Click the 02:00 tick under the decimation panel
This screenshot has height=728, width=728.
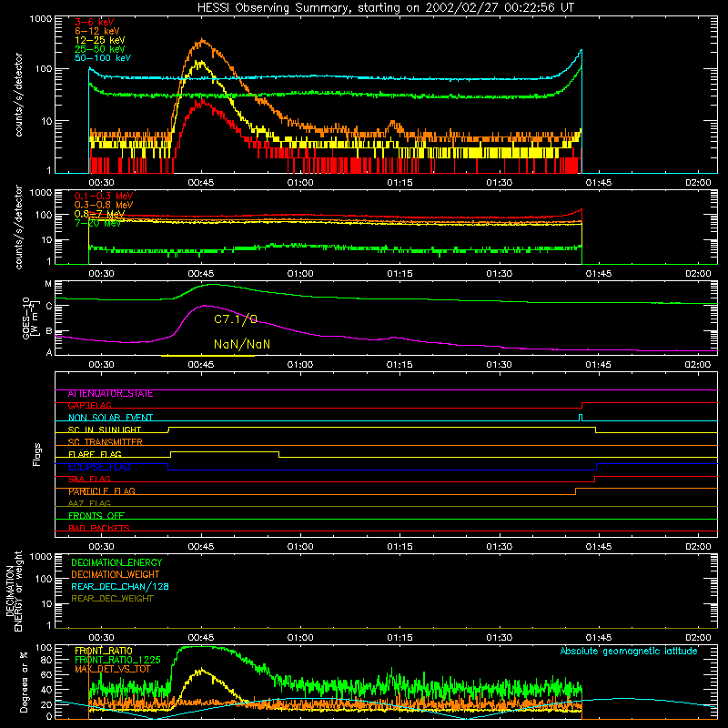pos(698,638)
